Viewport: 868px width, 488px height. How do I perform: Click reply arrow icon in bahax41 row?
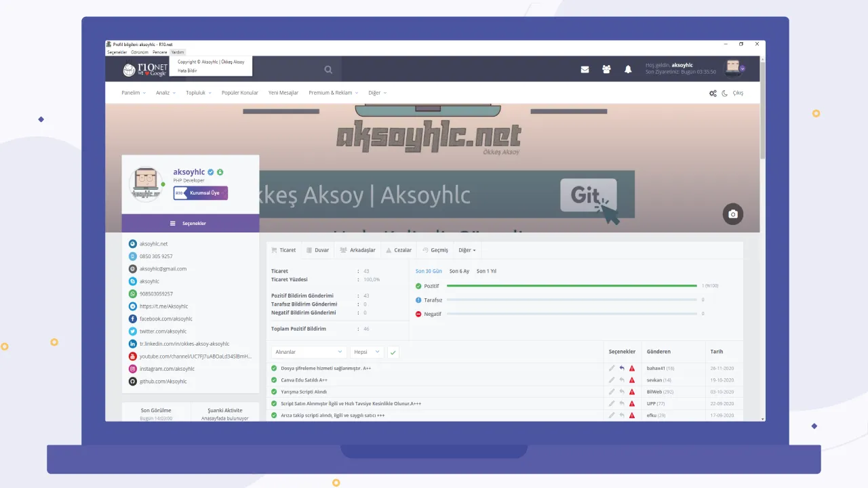622,368
